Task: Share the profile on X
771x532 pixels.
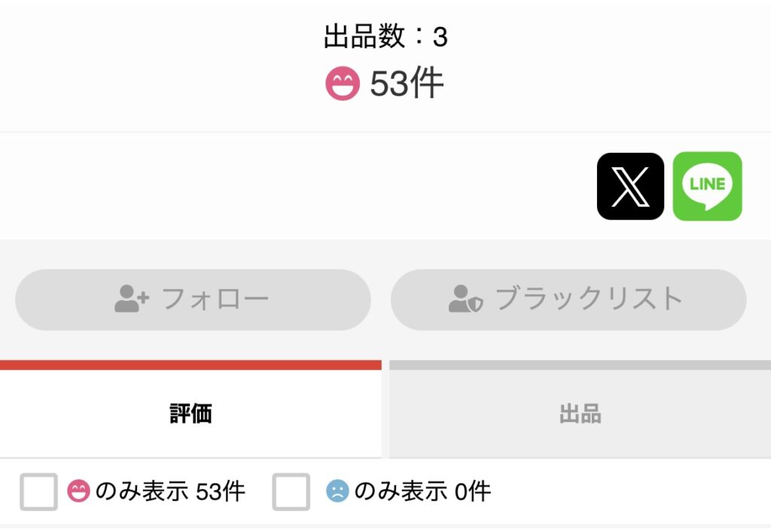Action: click(x=630, y=187)
